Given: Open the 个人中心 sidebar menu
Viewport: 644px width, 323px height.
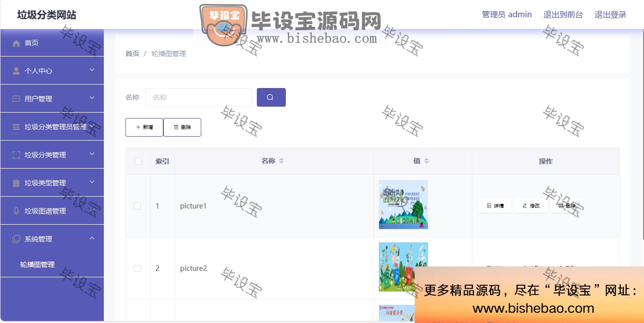Looking at the screenshot, I should point(52,71).
